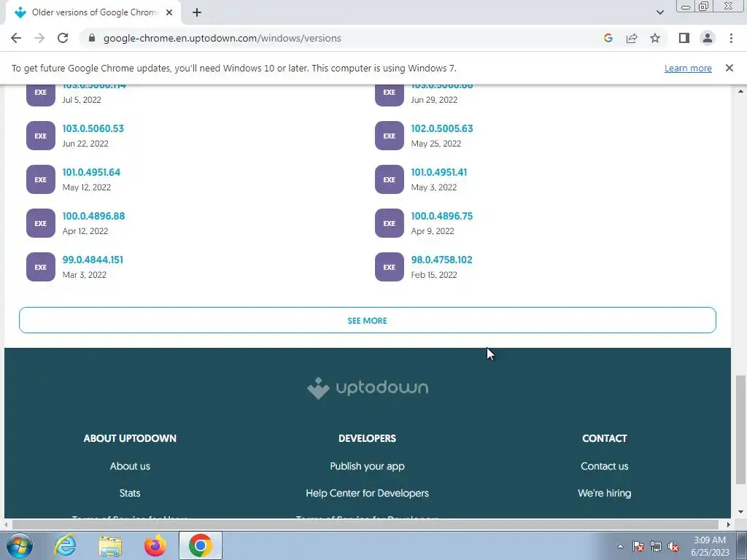Open version 102.0.5005.63 link
The width and height of the screenshot is (747, 560).
tap(441, 128)
